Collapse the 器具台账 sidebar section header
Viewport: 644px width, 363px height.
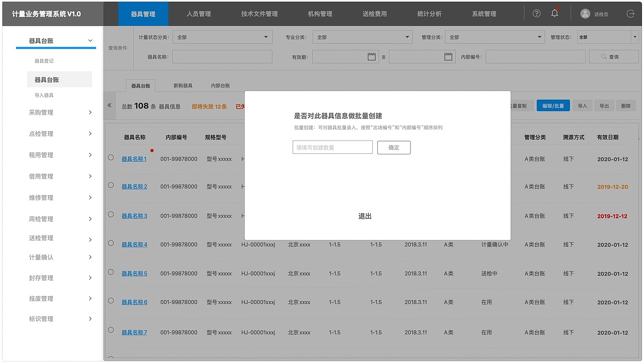[x=56, y=41]
